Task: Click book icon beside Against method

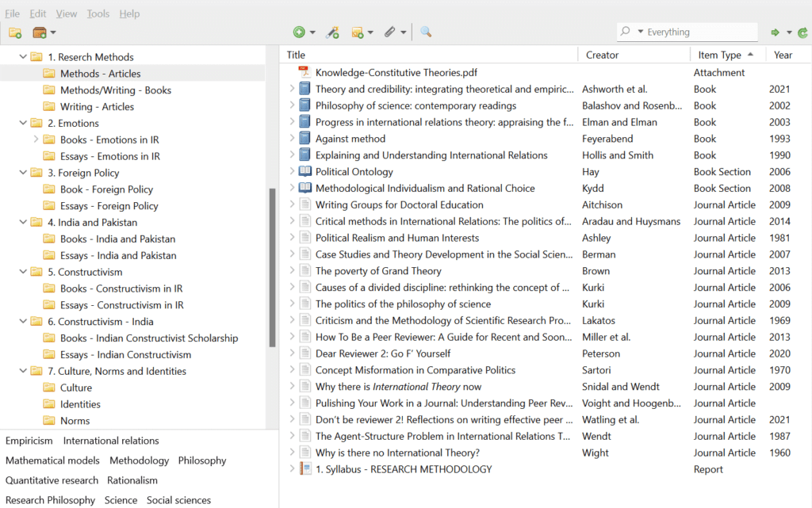Action: point(305,138)
